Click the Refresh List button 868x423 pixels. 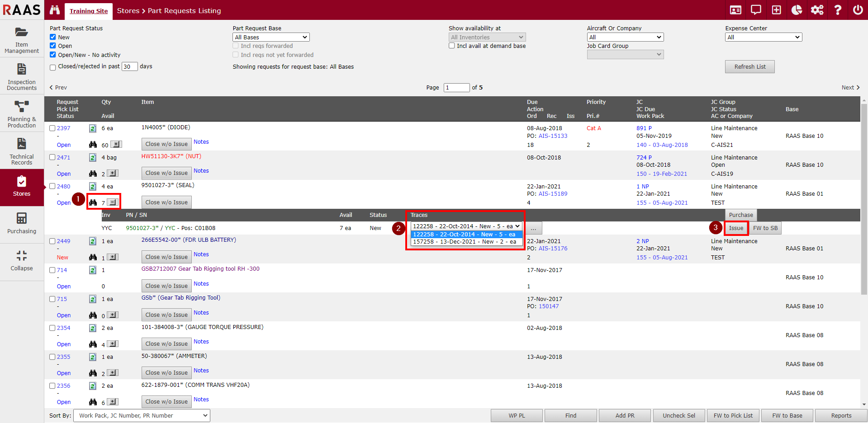pos(749,66)
